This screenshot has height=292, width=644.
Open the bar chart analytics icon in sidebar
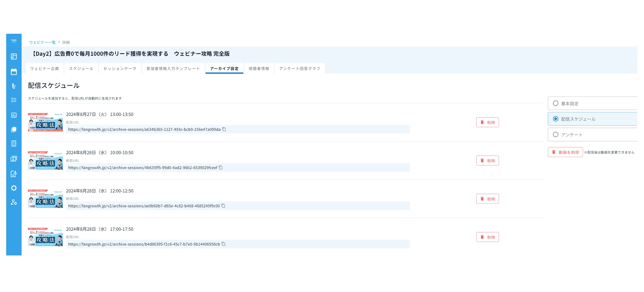pos(14,115)
